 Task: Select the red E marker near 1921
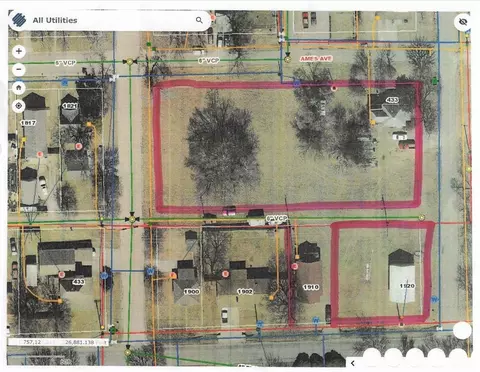click(78, 146)
